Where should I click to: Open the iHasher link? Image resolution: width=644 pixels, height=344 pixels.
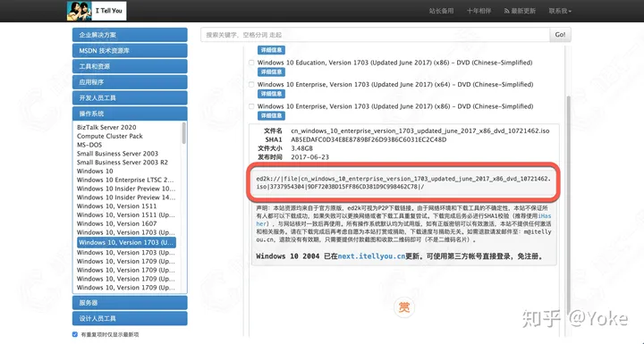click(545, 216)
